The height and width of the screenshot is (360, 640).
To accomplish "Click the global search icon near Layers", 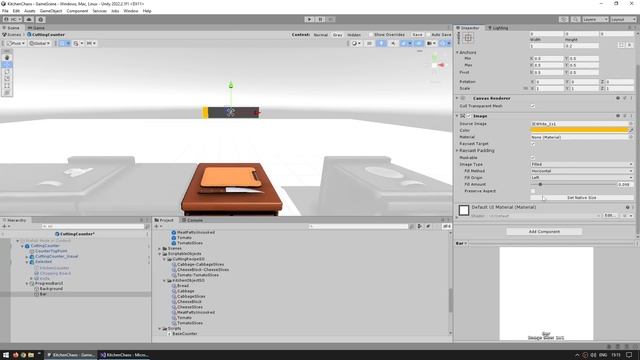I will click(x=575, y=19).
